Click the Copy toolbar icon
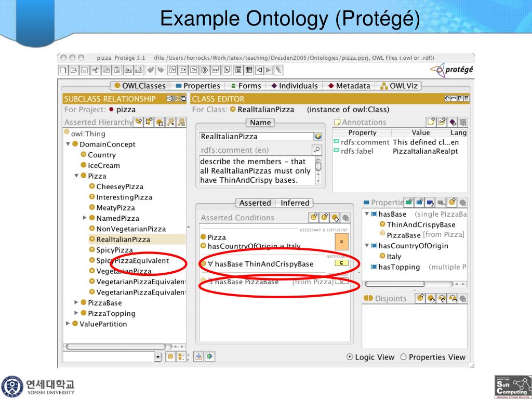Image resolution: width=532 pixels, height=399 pixels. (x=106, y=70)
